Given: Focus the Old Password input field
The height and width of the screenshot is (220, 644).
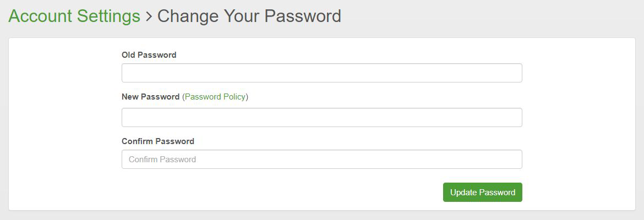Looking at the screenshot, I should (321, 73).
